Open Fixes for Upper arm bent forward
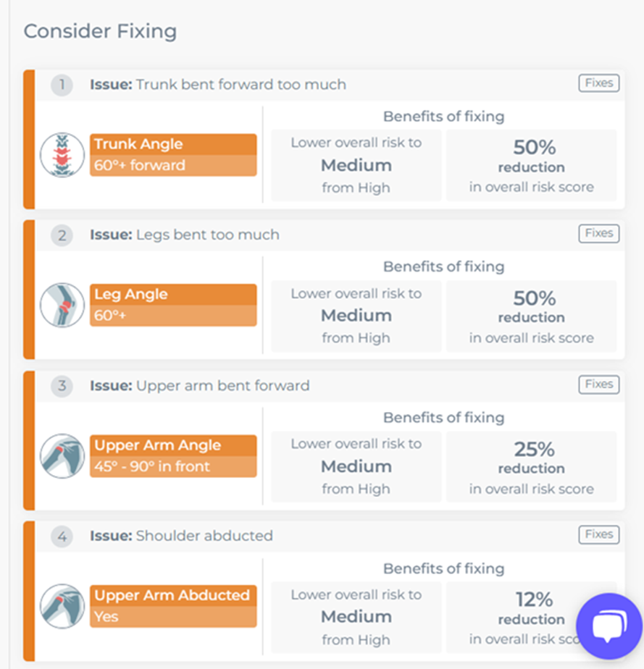The image size is (644, 669). pos(599,384)
